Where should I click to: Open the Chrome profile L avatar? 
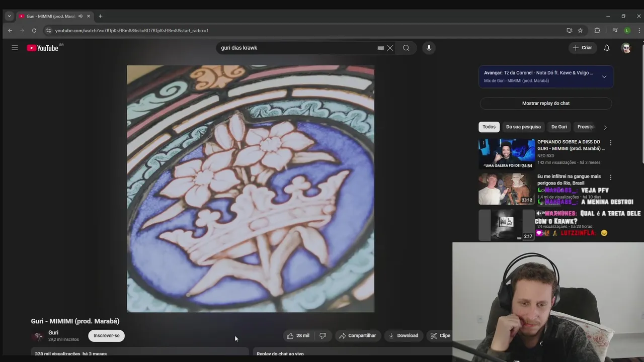click(x=627, y=30)
